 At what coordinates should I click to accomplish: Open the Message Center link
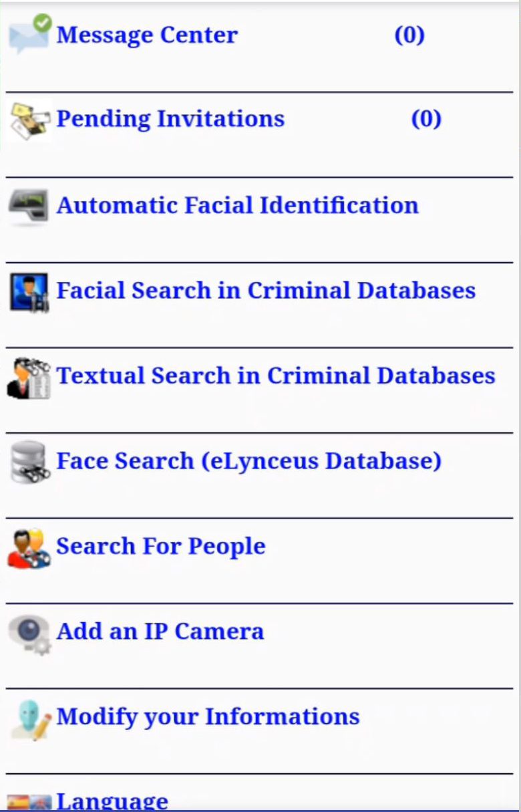click(x=147, y=35)
